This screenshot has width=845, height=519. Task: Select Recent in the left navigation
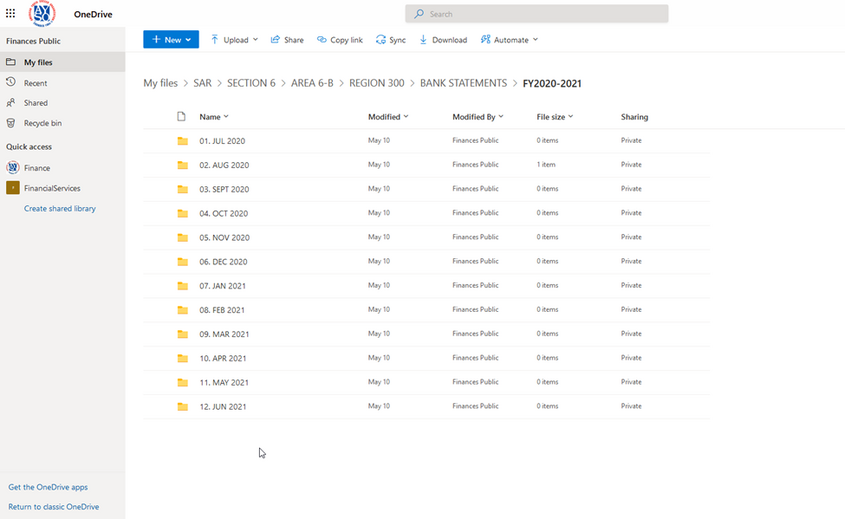pyautogui.click(x=36, y=83)
